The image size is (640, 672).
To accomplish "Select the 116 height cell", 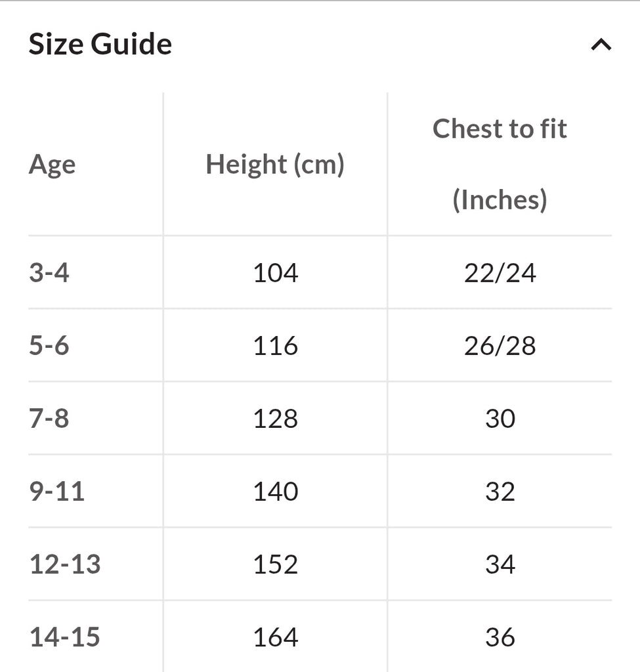I will [275, 345].
